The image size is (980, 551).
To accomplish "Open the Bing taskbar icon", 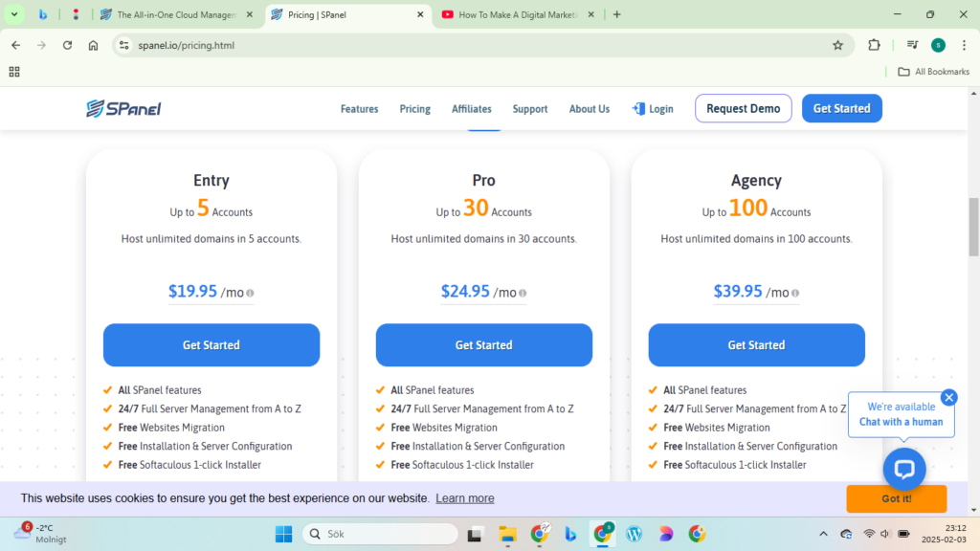I will [x=570, y=534].
